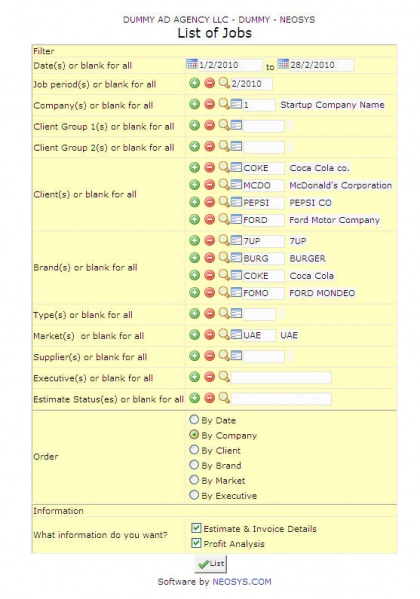Add a Type filter row
420x599 pixels.
point(195,314)
